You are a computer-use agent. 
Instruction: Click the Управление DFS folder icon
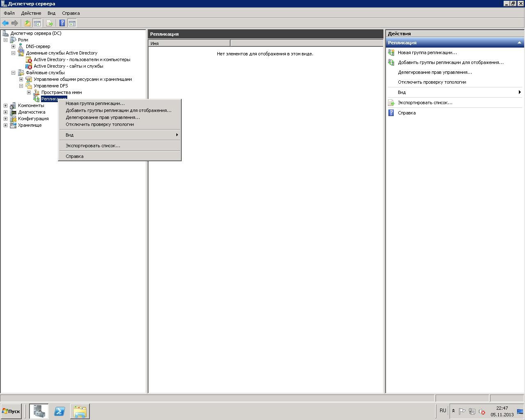tap(29, 86)
